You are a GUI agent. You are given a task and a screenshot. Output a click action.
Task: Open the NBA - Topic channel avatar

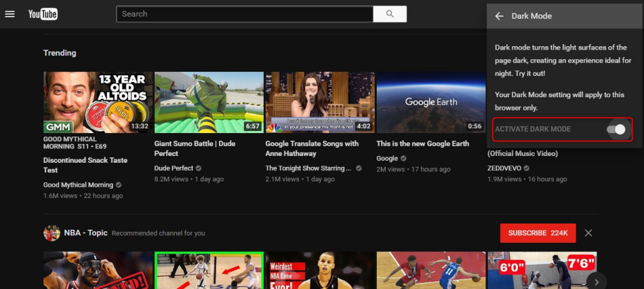52,233
